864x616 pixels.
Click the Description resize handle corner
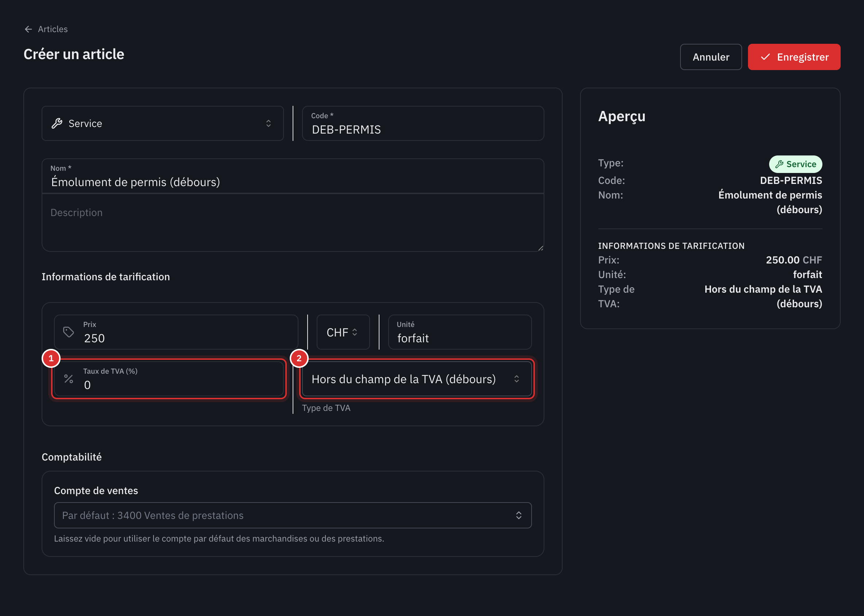pyautogui.click(x=540, y=248)
